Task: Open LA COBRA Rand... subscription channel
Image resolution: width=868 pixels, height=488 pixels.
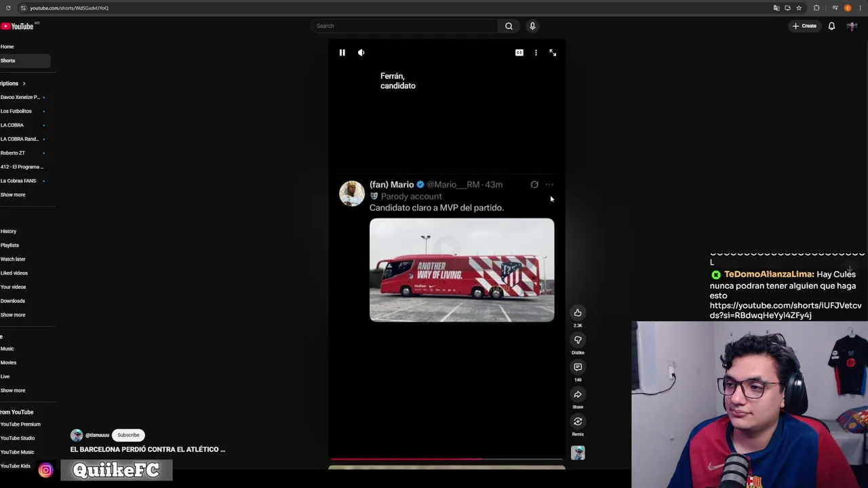Action: 20,139
